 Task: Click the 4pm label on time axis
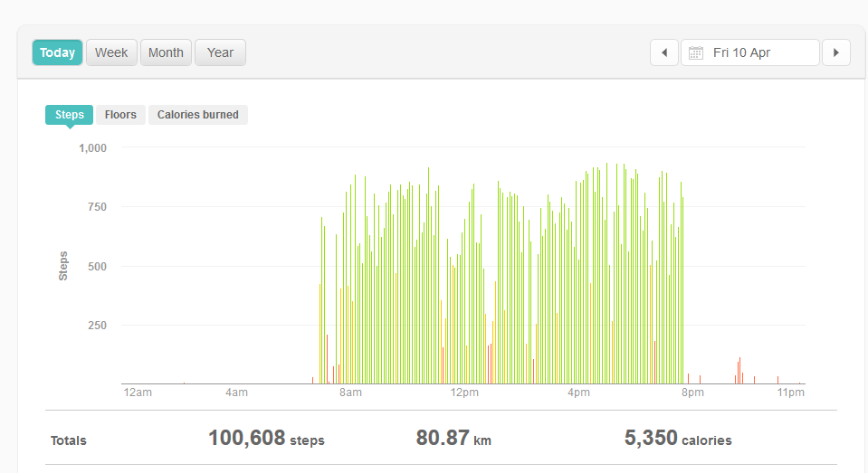pyautogui.click(x=578, y=393)
